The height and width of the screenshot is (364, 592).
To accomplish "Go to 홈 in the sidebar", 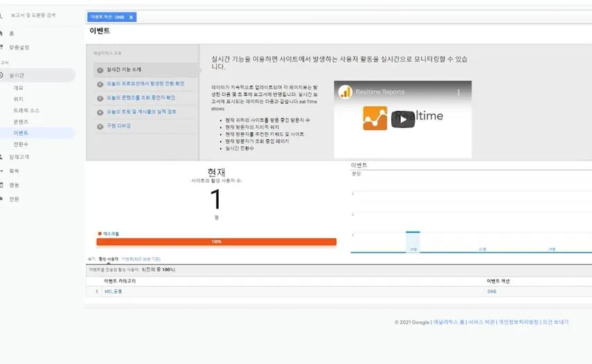I will click(x=12, y=34).
